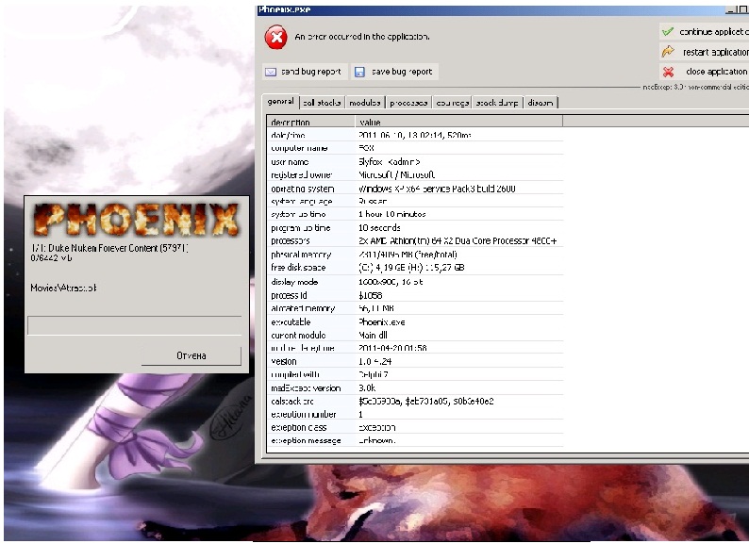Select the callstack crc row

pyautogui.click(x=415, y=402)
